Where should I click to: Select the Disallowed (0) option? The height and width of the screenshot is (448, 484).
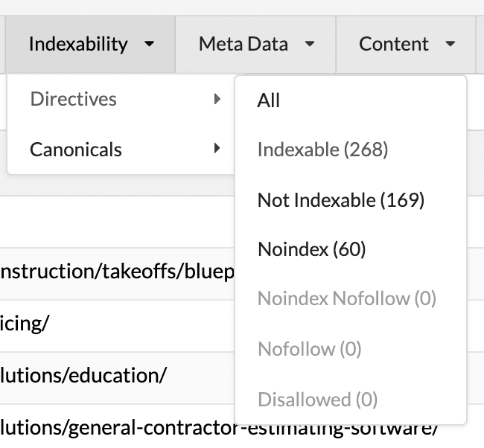coord(317,399)
